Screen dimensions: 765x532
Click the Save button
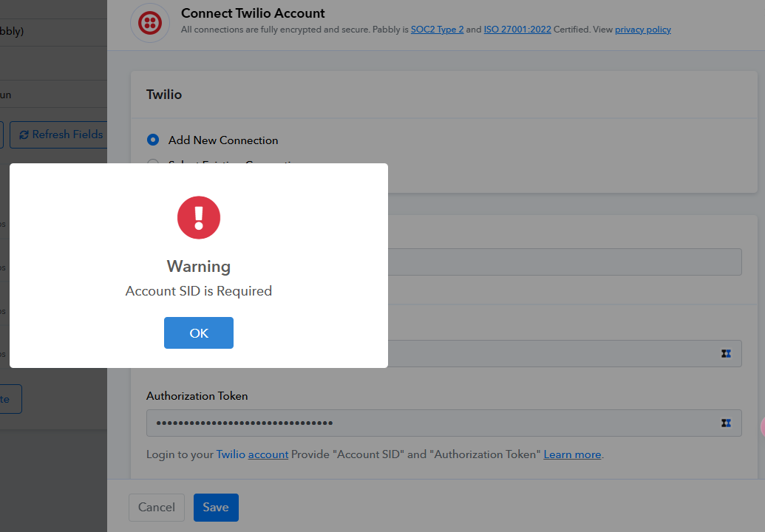tap(216, 507)
